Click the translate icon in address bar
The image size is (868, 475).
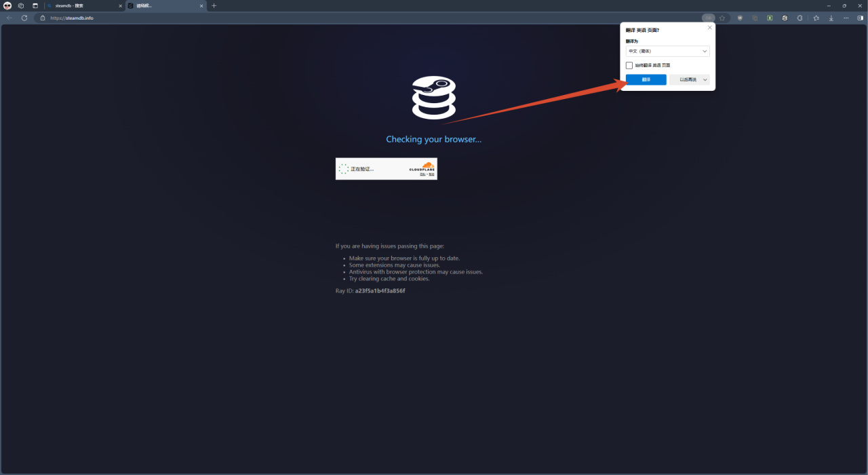[x=708, y=18]
